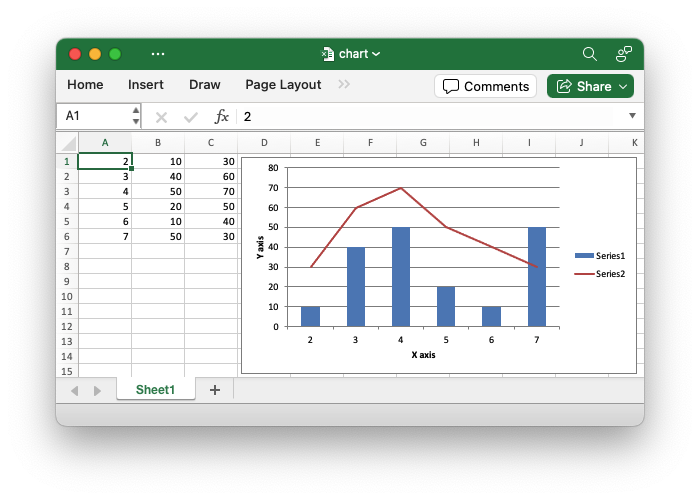Click the previous sheet navigation arrow
700x500 pixels.
click(x=75, y=390)
